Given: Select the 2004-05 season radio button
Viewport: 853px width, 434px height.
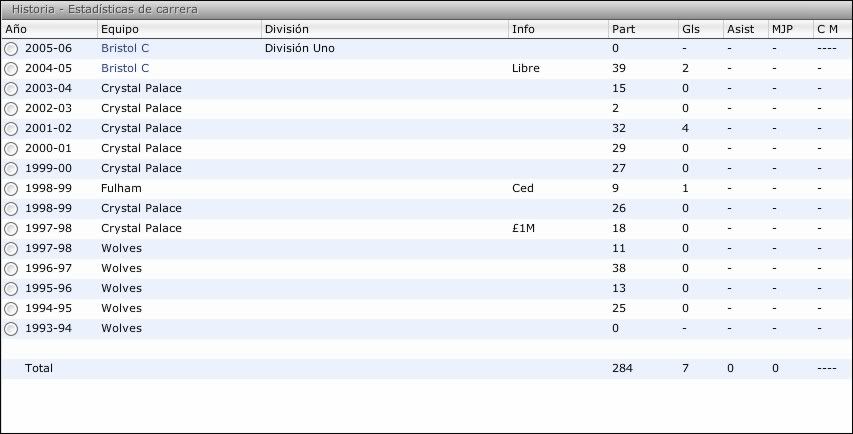Looking at the screenshot, I should click(x=11, y=69).
